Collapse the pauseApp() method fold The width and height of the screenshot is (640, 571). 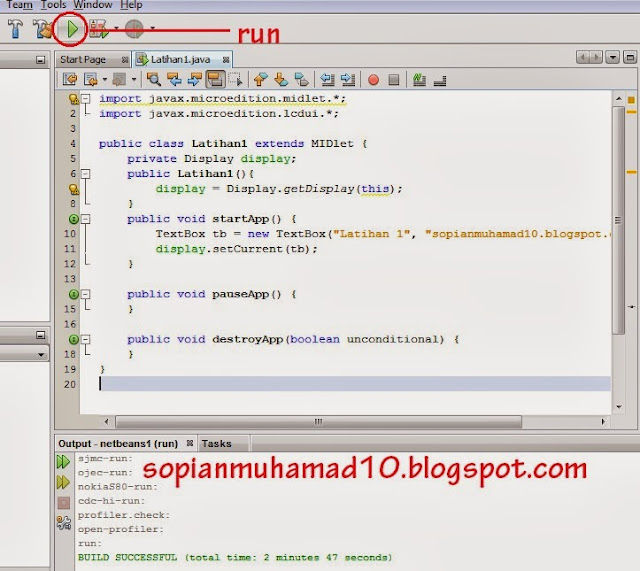coord(86,294)
